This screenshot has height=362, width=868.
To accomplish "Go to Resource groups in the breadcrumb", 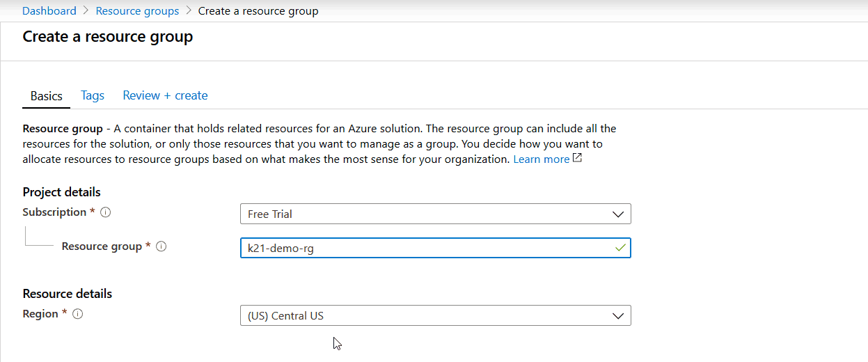I will click(x=137, y=11).
